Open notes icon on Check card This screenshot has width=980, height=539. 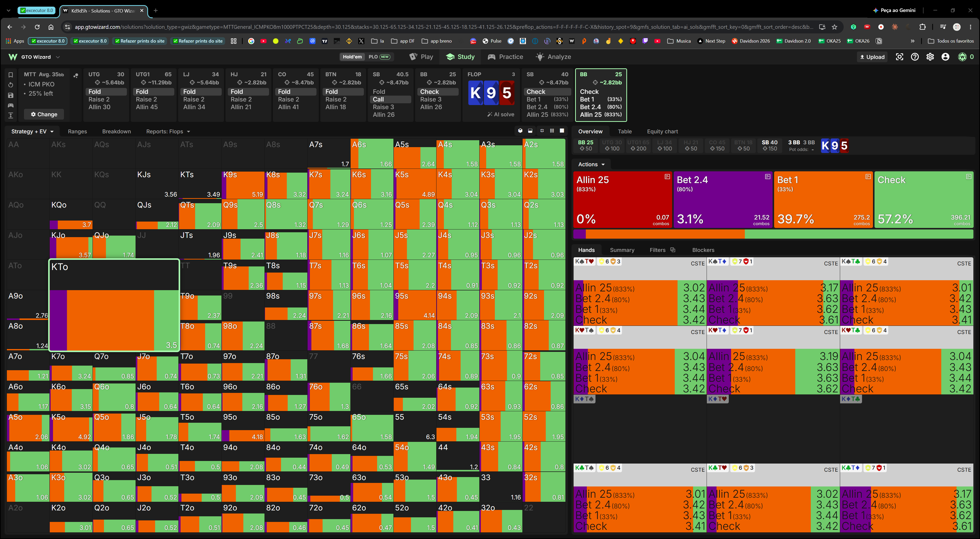tap(968, 177)
